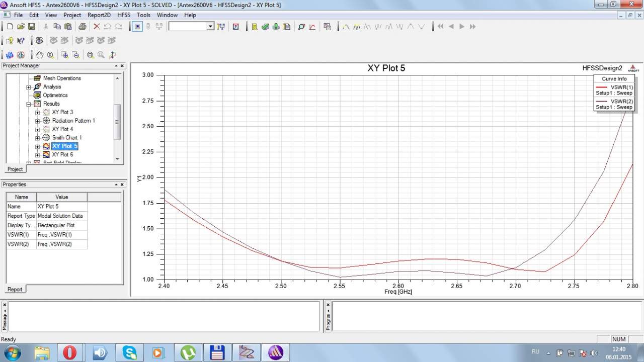This screenshot has height=362, width=644.
Task: Open the toolbar combo box dropdown
Action: pyautogui.click(x=210, y=27)
